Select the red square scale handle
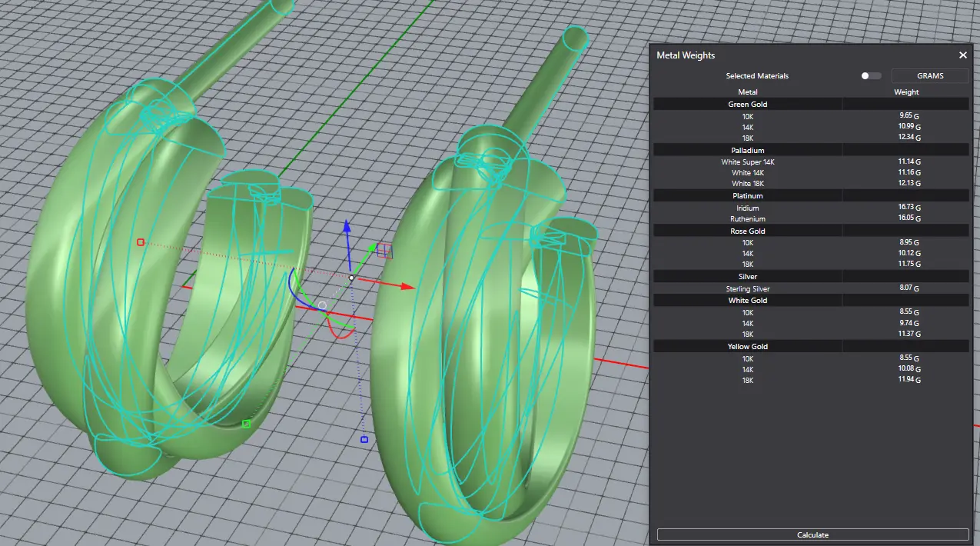Image resolution: width=980 pixels, height=546 pixels. 141,242
